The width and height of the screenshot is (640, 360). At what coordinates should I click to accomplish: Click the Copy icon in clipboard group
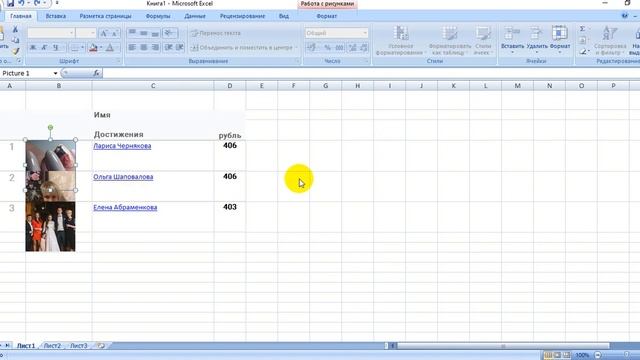coord(15,40)
